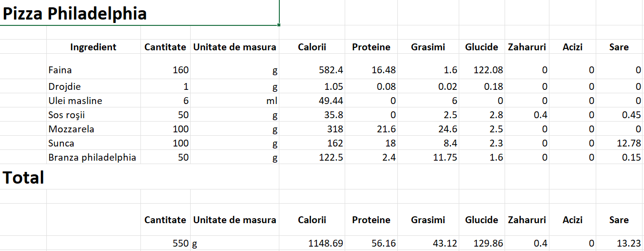Select the fill handle of selected cell
This screenshot has height=251, width=644.
(x=279, y=24)
